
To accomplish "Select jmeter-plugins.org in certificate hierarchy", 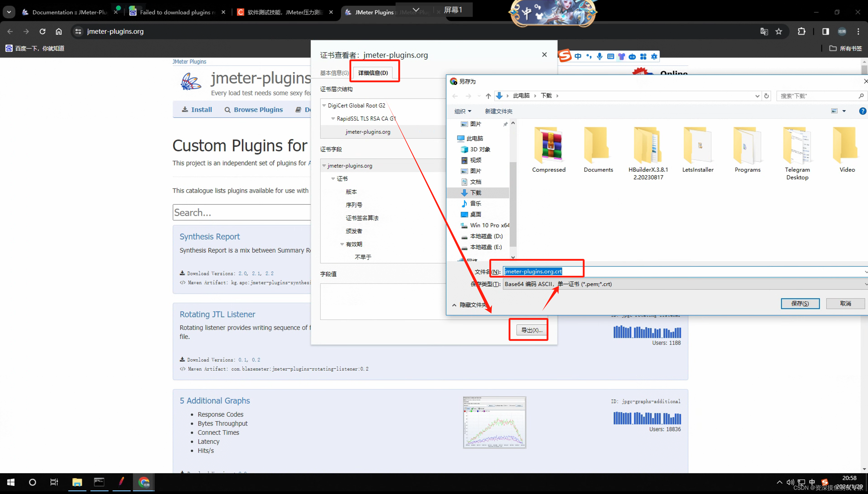I will (x=368, y=132).
